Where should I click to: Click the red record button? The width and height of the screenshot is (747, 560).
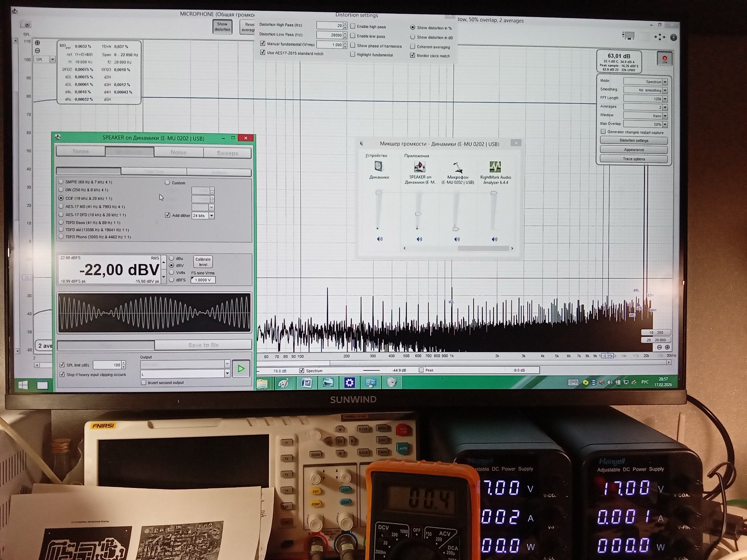pyautogui.click(x=664, y=59)
